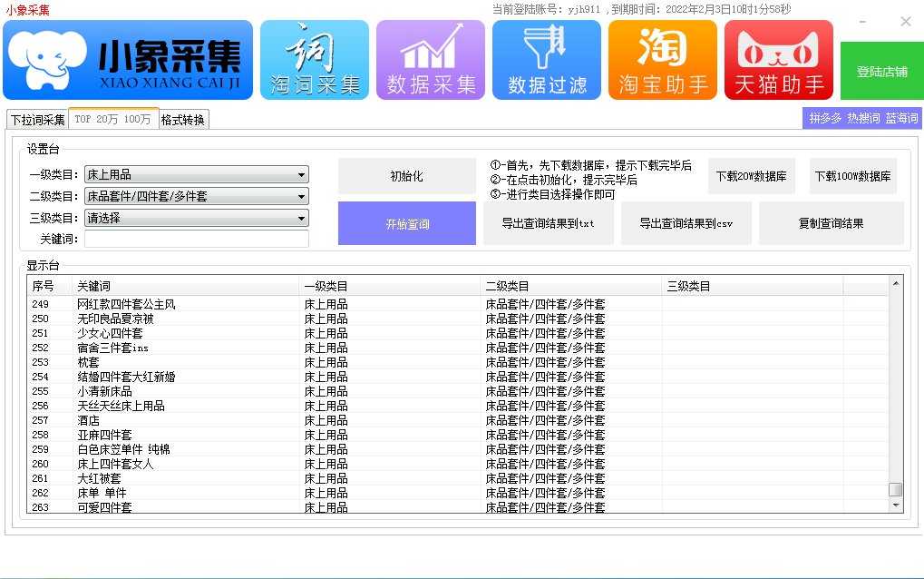Sort by the 序号 column header

click(50, 286)
